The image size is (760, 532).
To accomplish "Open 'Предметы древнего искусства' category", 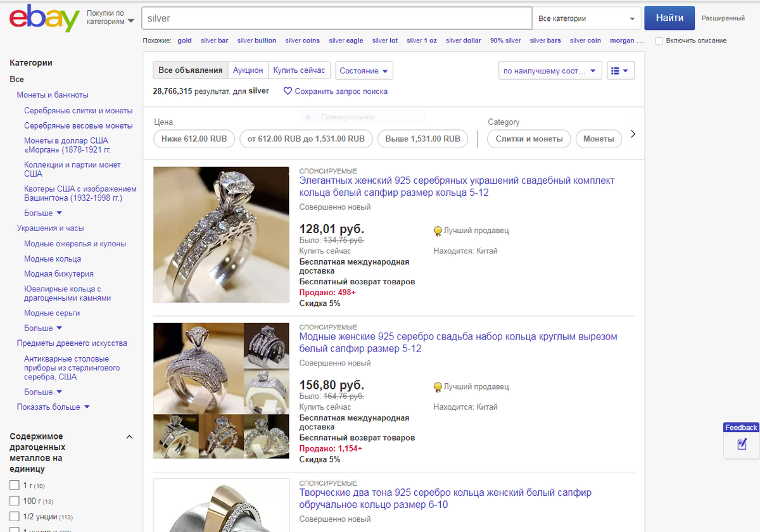I will pyautogui.click(x=72, y=343).
